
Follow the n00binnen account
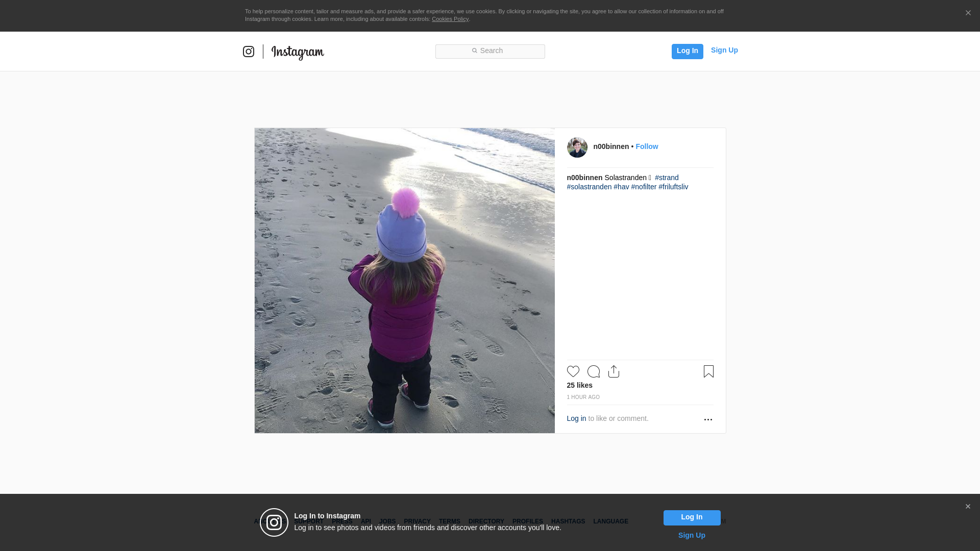coord(647,146)
